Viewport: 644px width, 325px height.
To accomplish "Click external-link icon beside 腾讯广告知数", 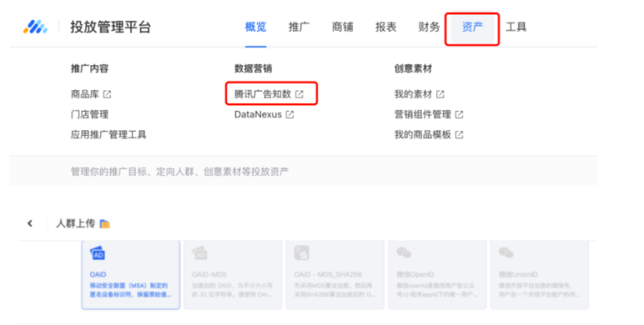I will (299, 94).
